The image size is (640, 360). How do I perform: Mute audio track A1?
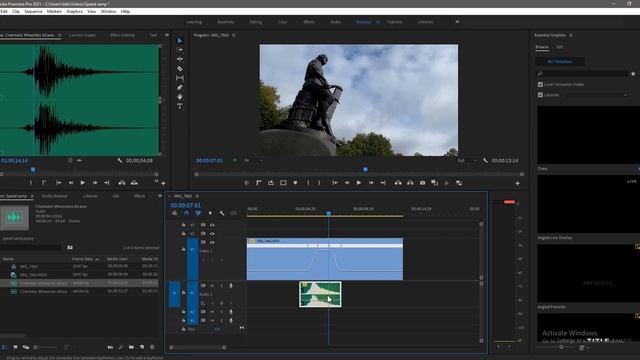[212, 286]
